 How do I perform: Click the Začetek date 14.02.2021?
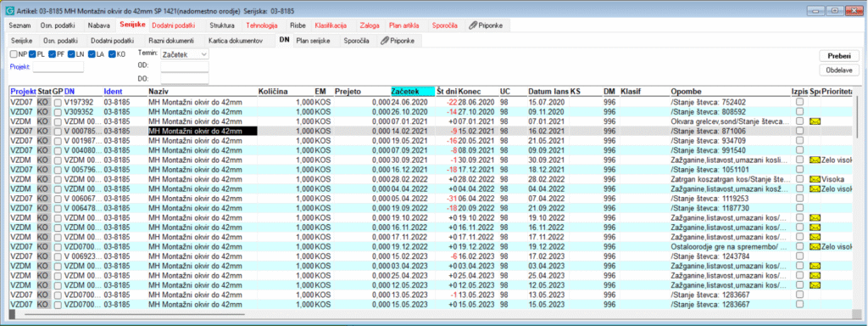[409, 131]
